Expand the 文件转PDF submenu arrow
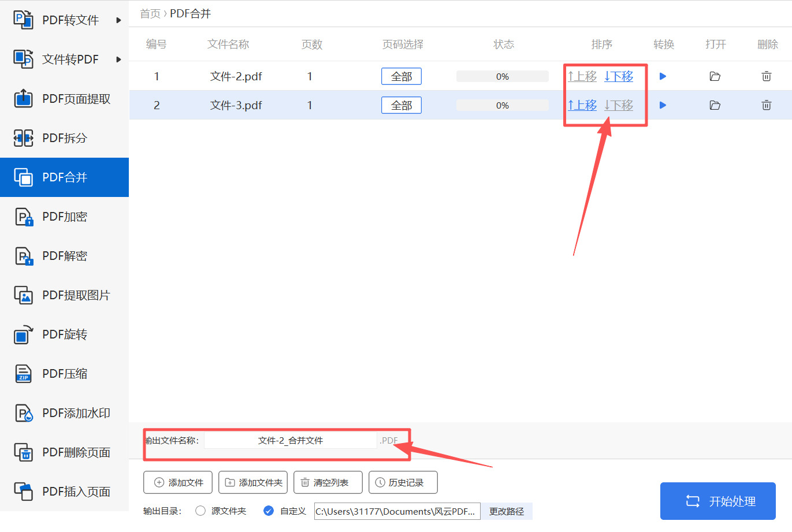The height and width of the screenshot is (532, 792). coord(118,58)
